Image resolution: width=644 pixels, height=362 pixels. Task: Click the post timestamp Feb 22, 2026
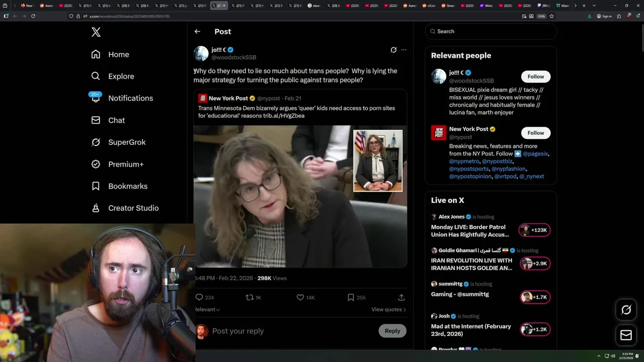click(x=224, y=278)
